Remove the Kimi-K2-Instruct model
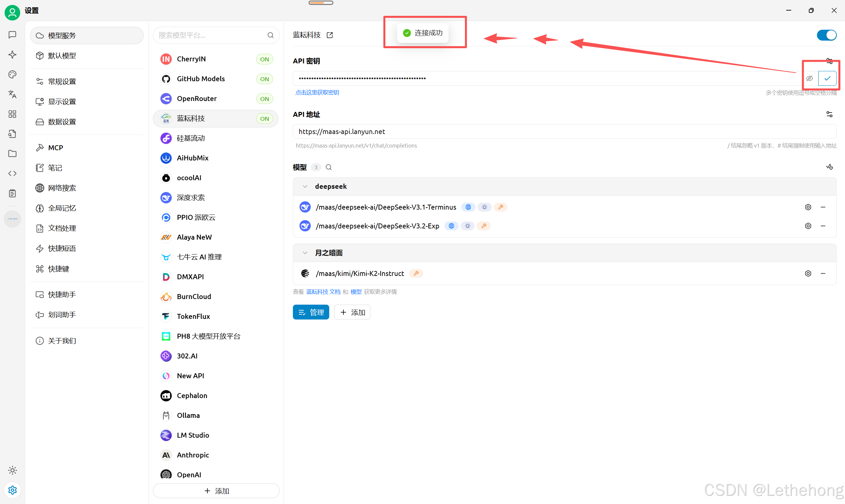Viewport: 845px width, 504px height. tap(823, 273)
